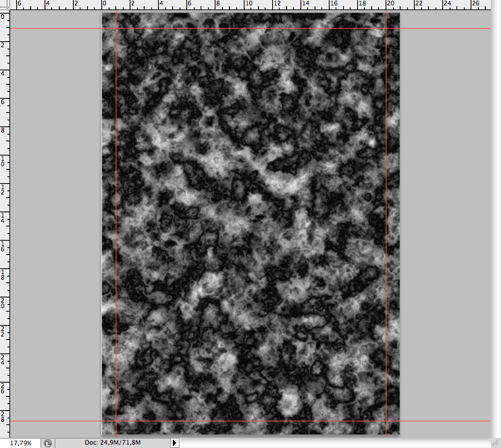This screenshot has width=501, height=448.
Task: Click the ruler origin box in top-left corner
Action: click(x=5, y=5)
